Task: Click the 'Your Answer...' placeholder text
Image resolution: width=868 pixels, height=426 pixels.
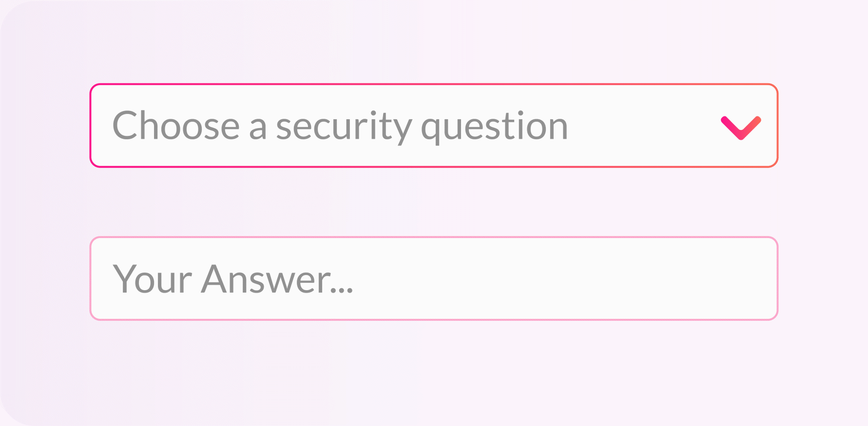Action: (233, 279)
